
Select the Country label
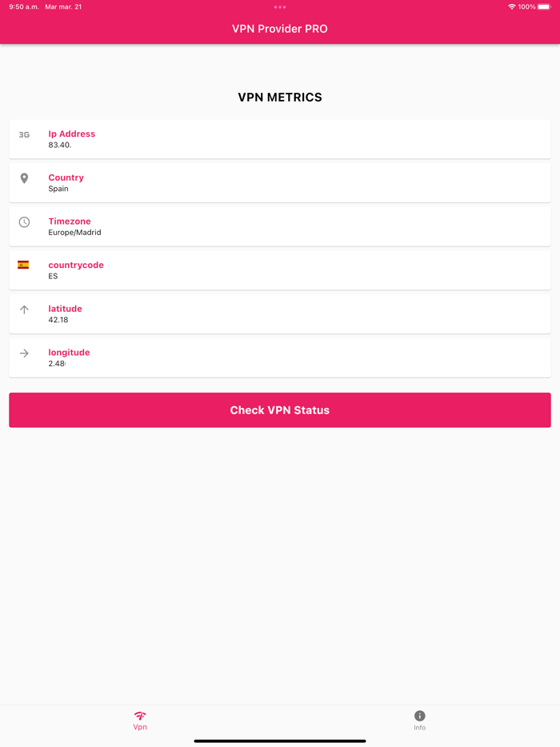[x=66, y=178]
